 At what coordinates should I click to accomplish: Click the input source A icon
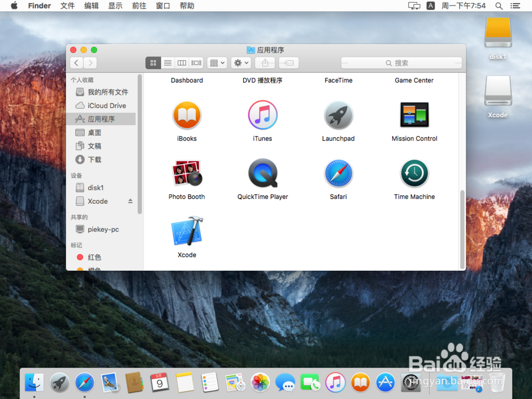430,6
